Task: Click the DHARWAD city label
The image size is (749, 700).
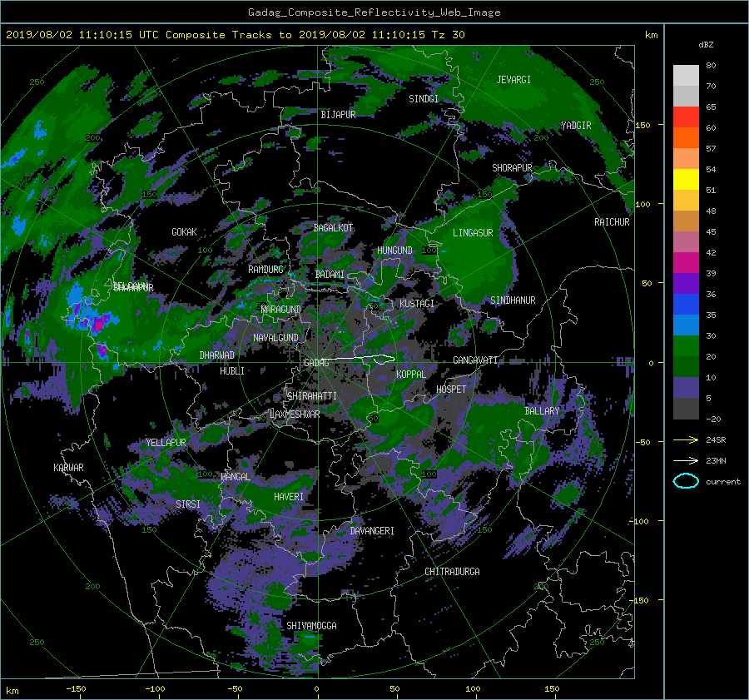Action: coord(217,355)
